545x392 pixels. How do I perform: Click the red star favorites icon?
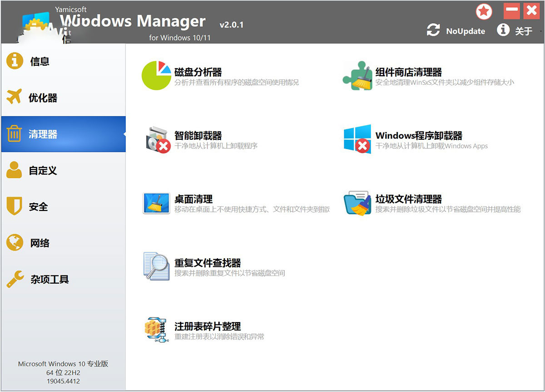(x=484, y=11)
